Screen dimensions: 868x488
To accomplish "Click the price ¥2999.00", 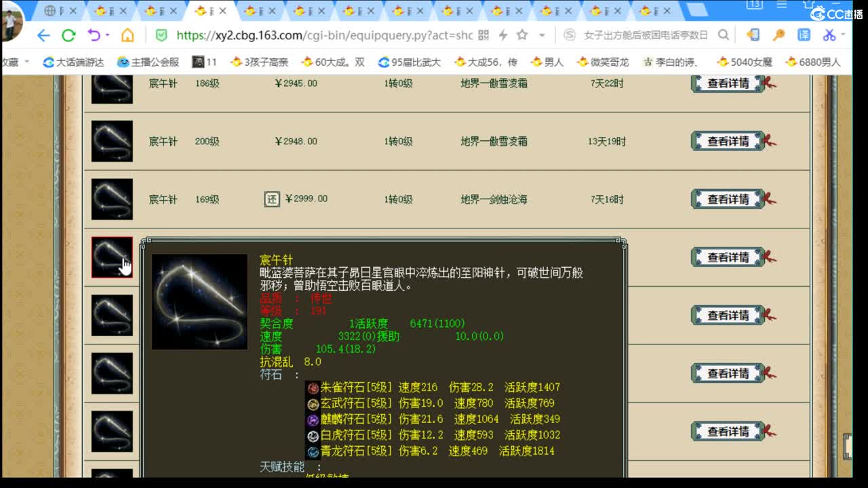I will click(x=307, y=199).
